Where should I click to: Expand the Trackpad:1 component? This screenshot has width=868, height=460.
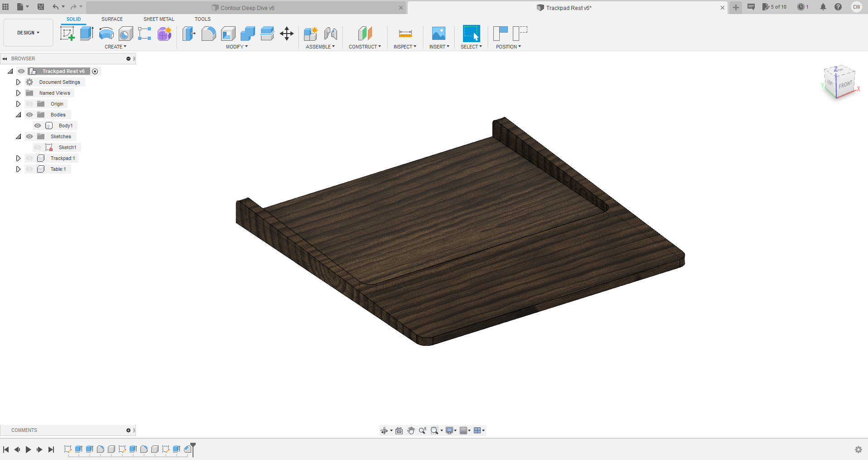point(18,158)
